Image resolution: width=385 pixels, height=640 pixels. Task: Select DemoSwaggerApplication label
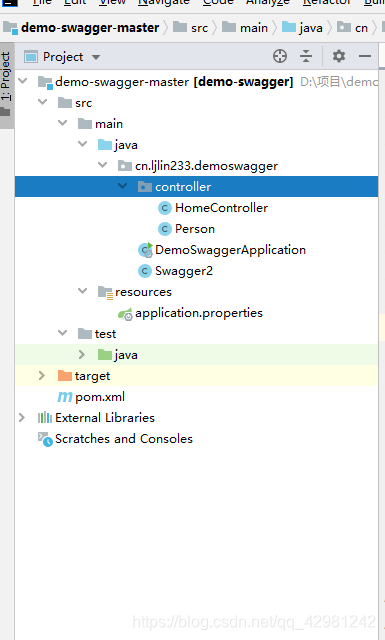point(230,250)
